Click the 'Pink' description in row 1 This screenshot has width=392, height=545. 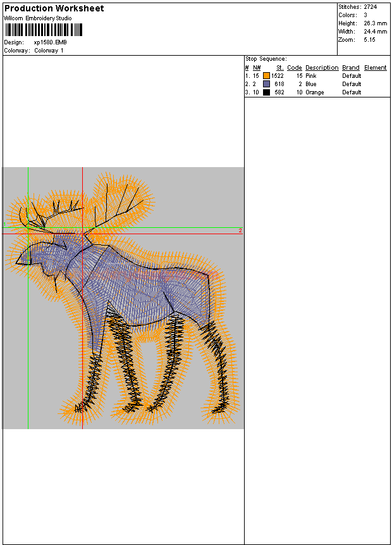click(x=310, y=76)
